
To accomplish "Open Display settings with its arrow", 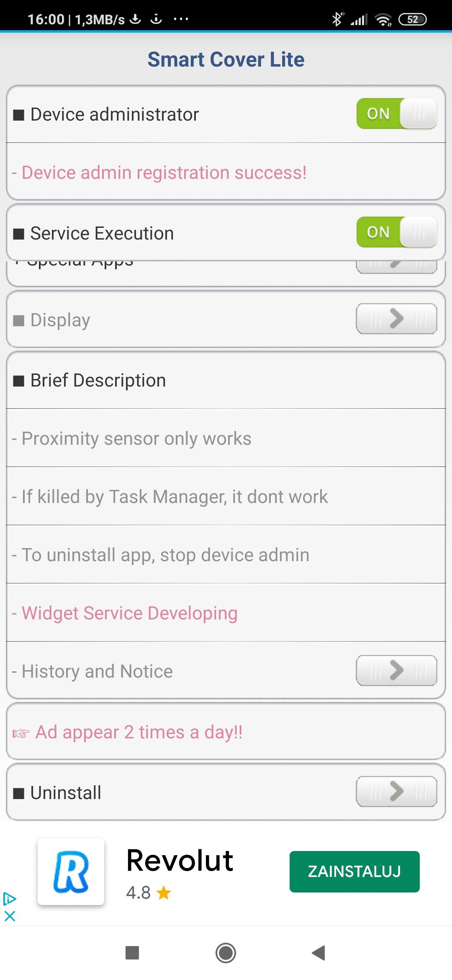I will click(x=396, y=319).
